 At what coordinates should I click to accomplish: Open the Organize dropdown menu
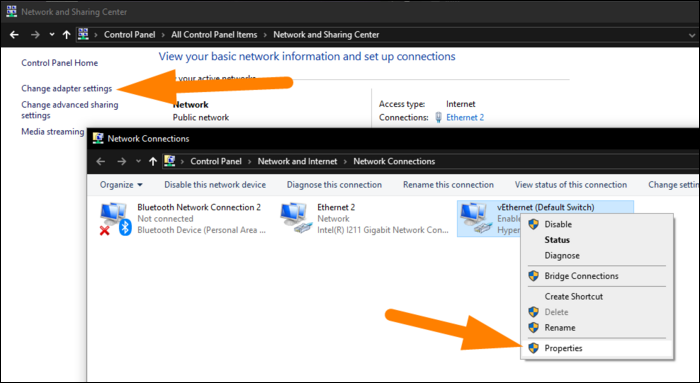(121, 185)
